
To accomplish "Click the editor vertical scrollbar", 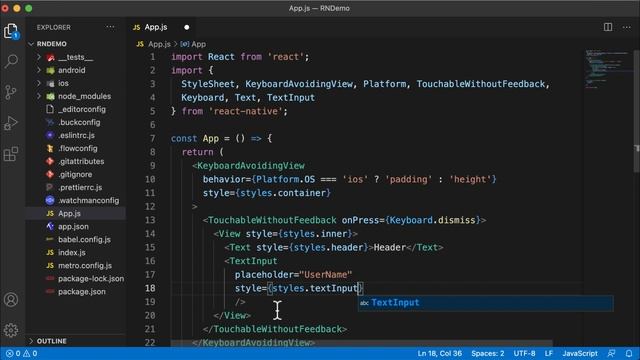I will click(637, 110).
